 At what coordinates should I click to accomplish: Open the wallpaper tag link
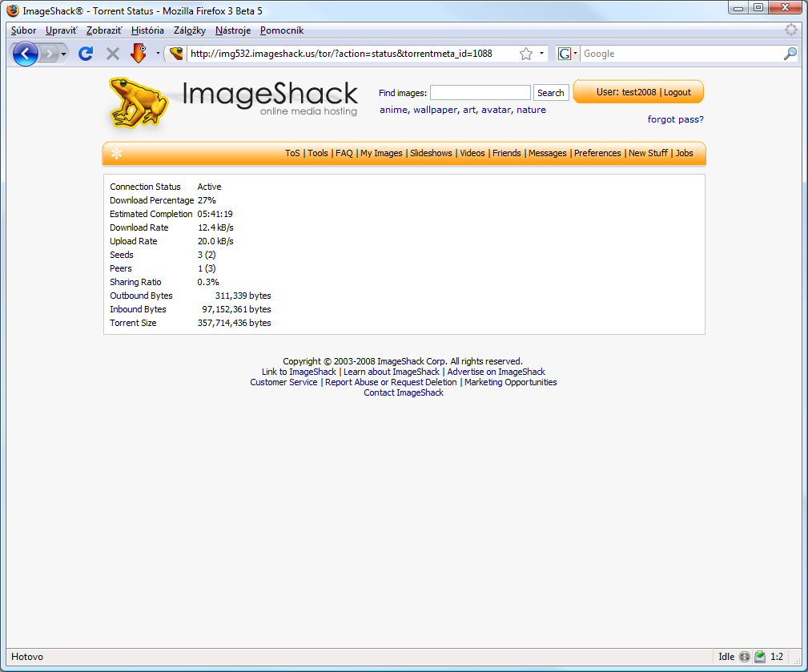click(435, 110)
